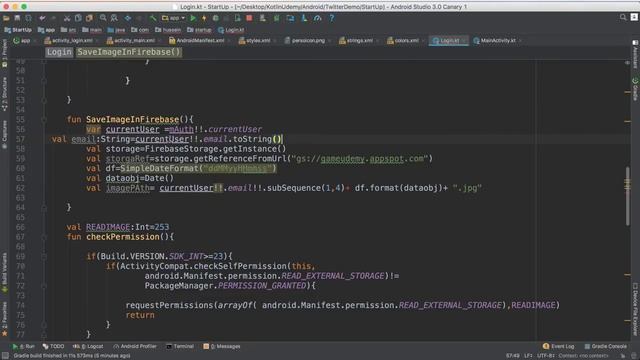This screenshot has height=360, width=640.
Task: Click app folder in navigation breadcrumb
Action: [46, 30]
